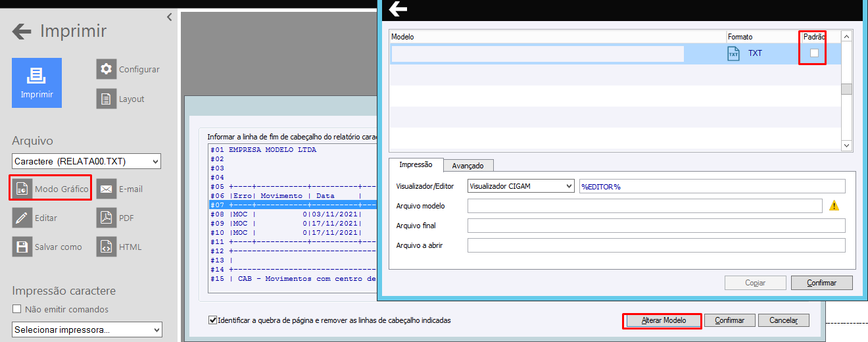Select line #14 separator row

pyautogui.click(x=291, y=269)
